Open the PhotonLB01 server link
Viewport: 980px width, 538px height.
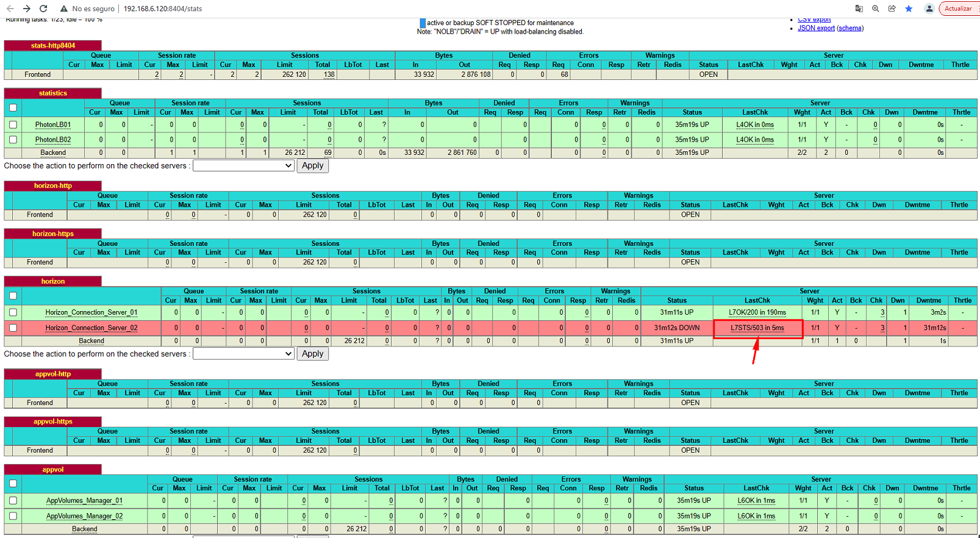[x=53, y=124]
